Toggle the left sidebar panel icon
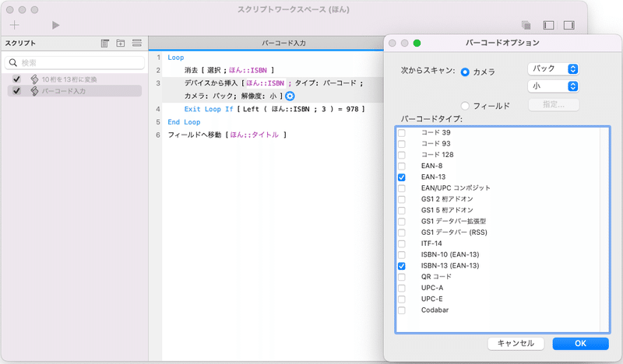 (548, 26)
